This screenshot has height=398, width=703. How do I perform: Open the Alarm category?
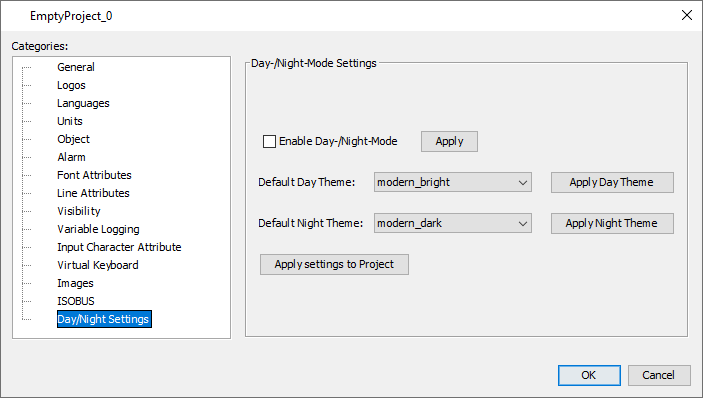click(71, 157)
